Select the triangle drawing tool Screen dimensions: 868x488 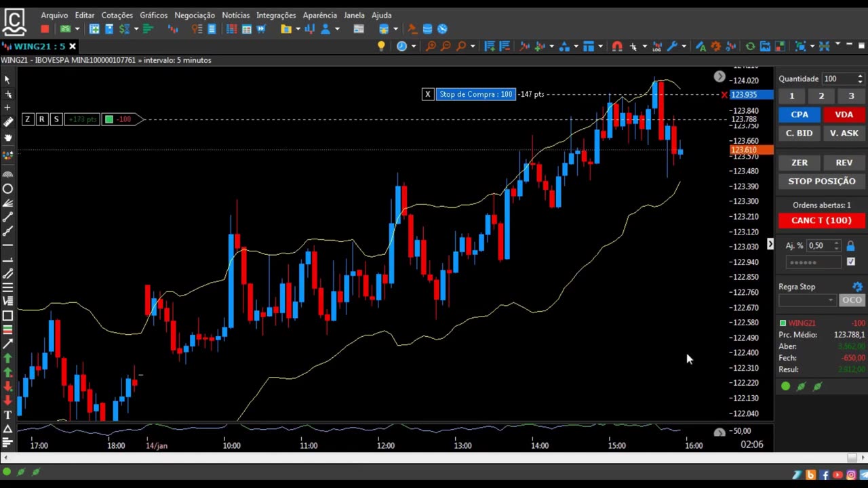7,429
